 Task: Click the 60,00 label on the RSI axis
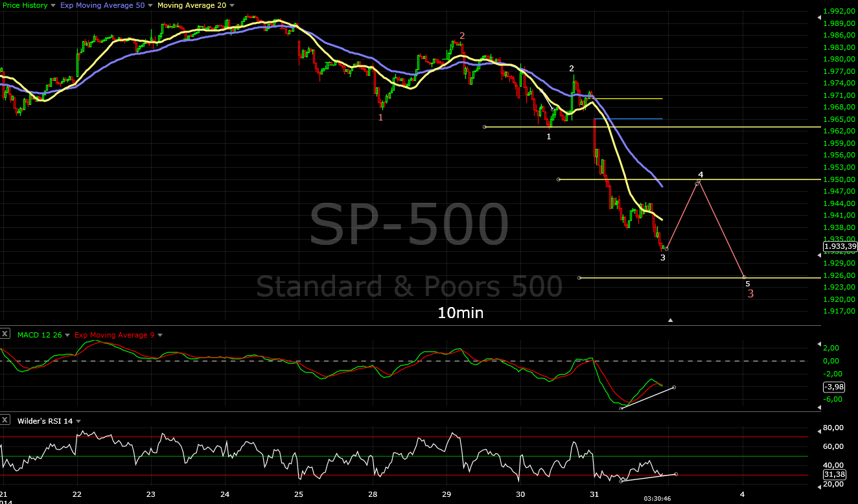click(835, 446)
